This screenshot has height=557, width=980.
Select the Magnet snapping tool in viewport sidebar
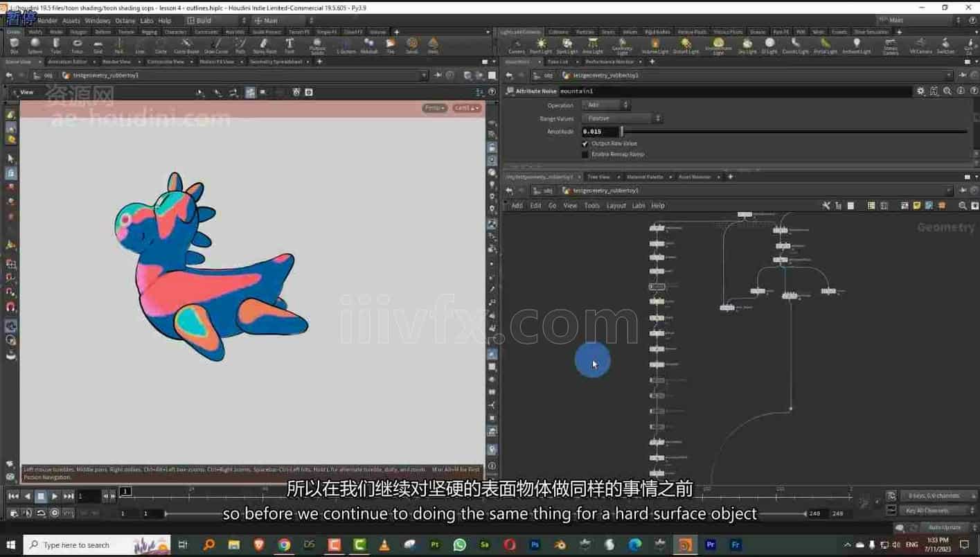10,308
